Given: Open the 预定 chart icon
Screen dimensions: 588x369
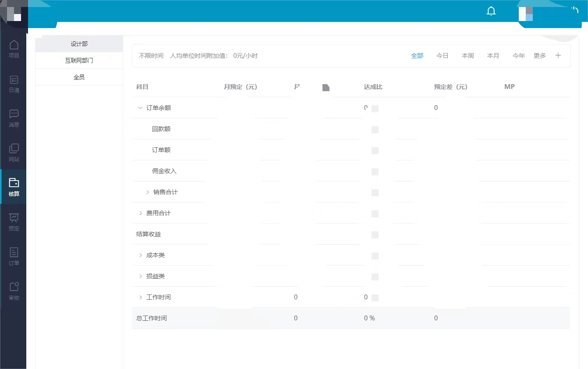Looking at the screenshot, I should [14, 218].
